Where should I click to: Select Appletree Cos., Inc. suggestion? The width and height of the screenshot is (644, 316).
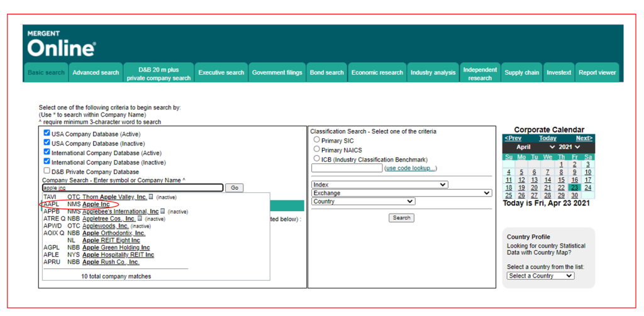109,219
